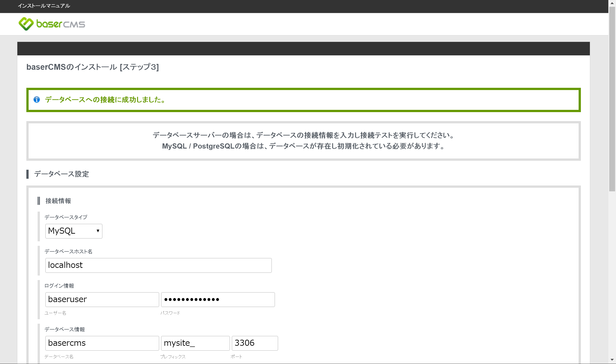Screen dimensions: 616x364
Task: Click the ユーザー名 field with baseruser
Action: point(102,299)
